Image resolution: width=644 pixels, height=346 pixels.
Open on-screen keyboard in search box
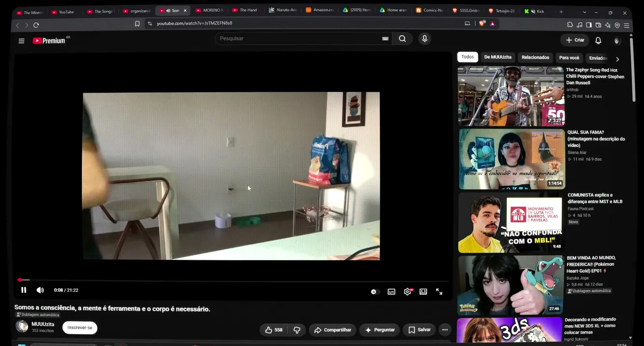tap(385, 38)
